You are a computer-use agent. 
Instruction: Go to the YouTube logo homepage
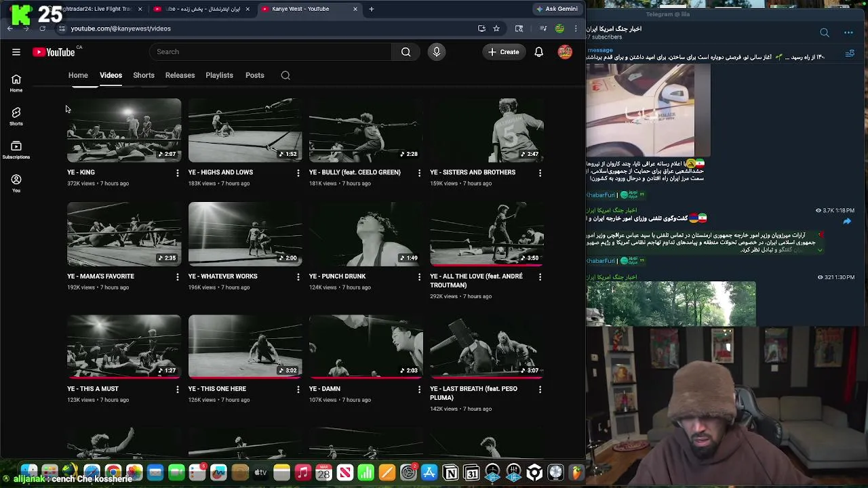(54, 52)
